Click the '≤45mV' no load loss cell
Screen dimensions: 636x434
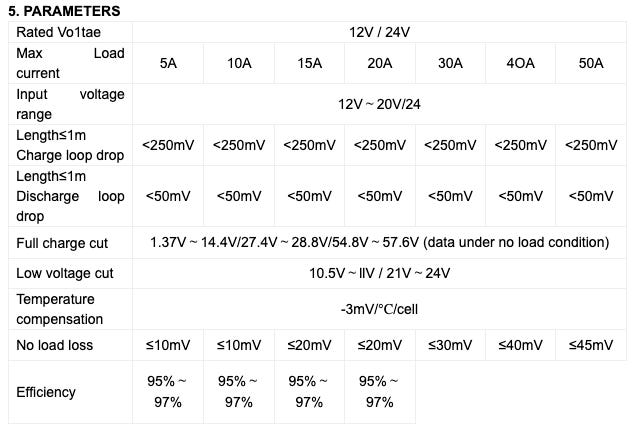pos(591,345)
